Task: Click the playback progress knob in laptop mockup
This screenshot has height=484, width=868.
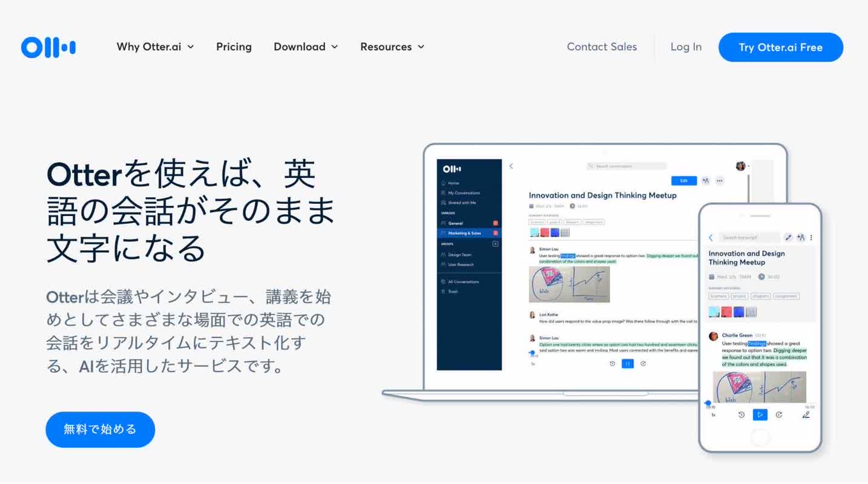Action: coord(533,353)
